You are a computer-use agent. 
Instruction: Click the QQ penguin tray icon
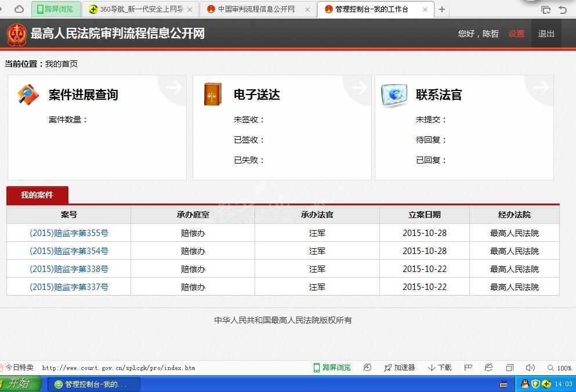pyautogui.click(x=525, y=384)
